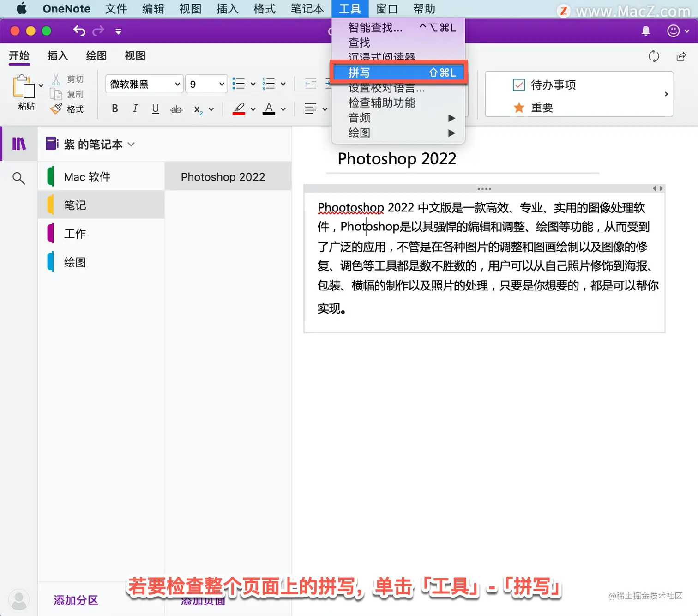
Task: Expand highlight color options
Action: 253,109
